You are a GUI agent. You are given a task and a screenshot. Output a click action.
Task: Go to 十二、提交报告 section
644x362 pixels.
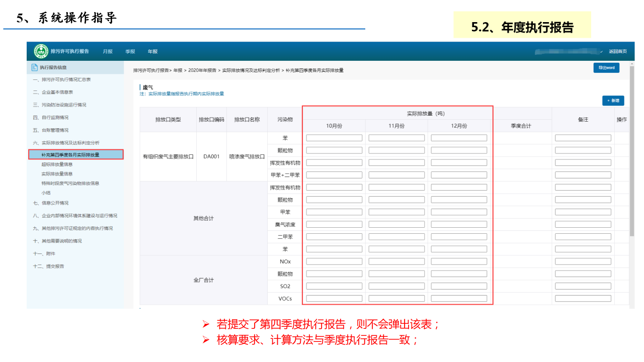click(49, 266)
